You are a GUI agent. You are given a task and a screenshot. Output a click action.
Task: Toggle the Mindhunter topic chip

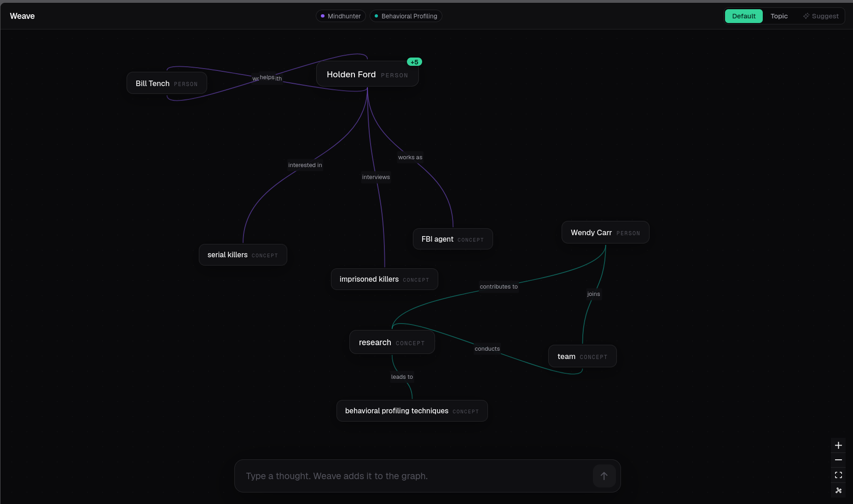coord(341,16)
